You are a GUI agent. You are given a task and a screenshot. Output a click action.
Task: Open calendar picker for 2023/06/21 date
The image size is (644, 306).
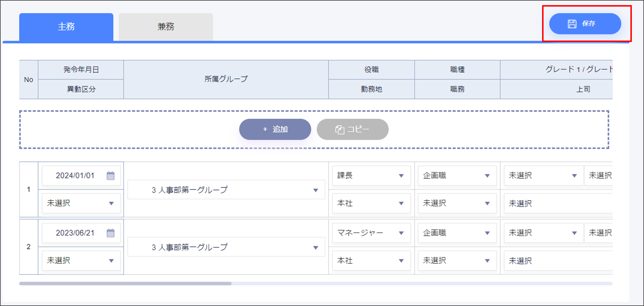click(111, 233)
